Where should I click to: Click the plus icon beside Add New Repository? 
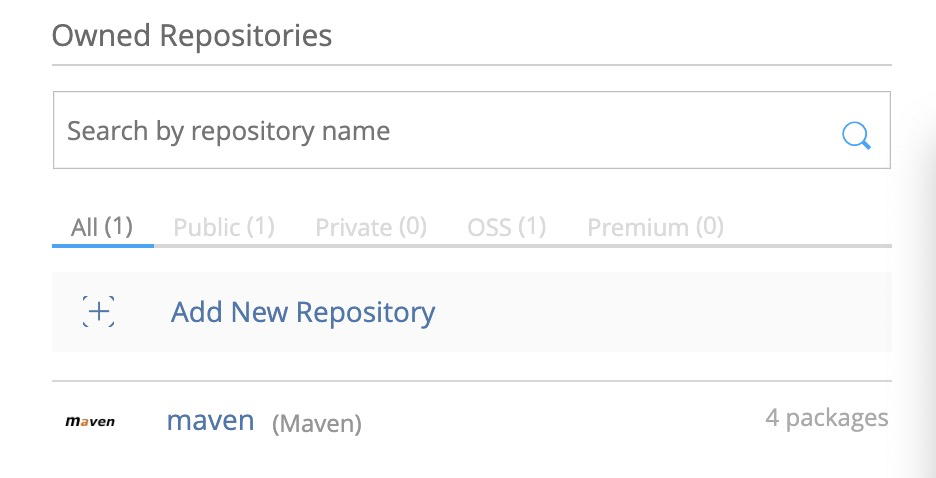98,313
